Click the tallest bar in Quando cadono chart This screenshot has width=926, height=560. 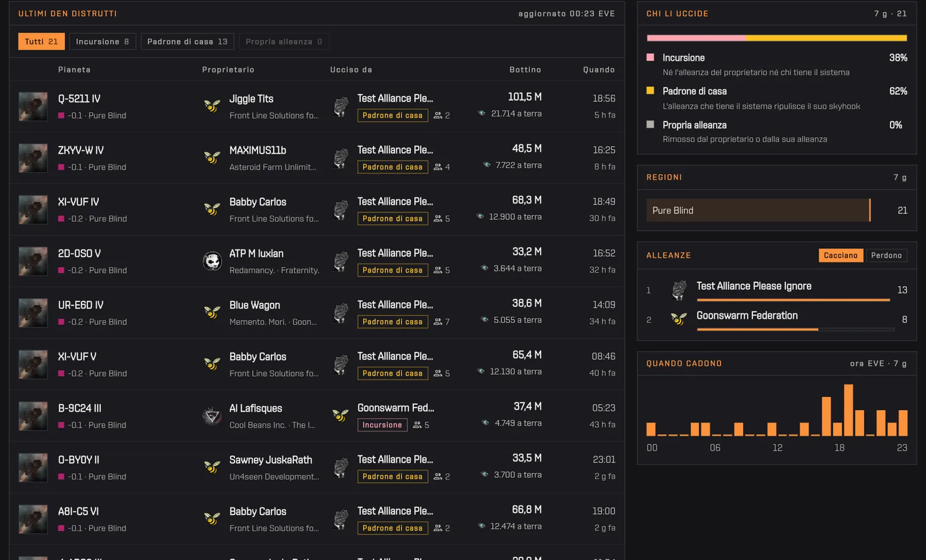pyautogui.click(x=848, y=410)
